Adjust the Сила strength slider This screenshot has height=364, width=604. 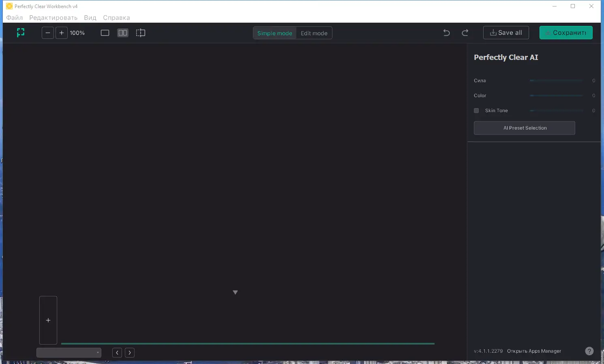click(556, 81)
